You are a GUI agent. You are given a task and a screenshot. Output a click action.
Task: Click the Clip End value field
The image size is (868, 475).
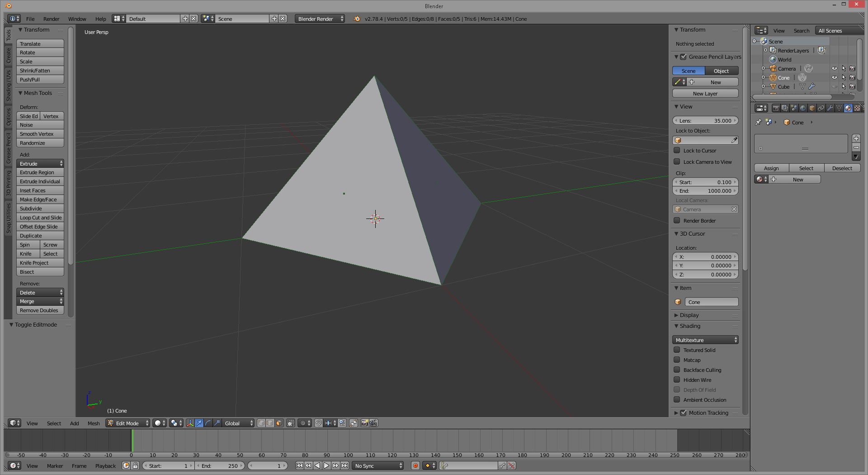point(705,191)
